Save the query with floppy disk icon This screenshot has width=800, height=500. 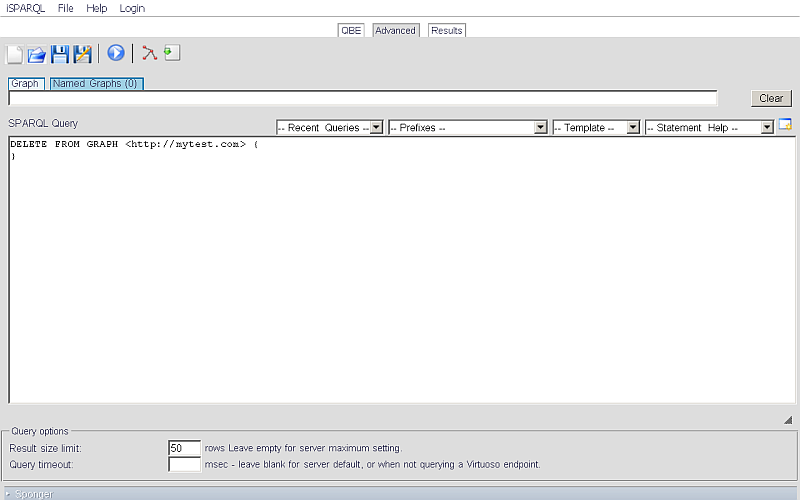coord(59,54)
